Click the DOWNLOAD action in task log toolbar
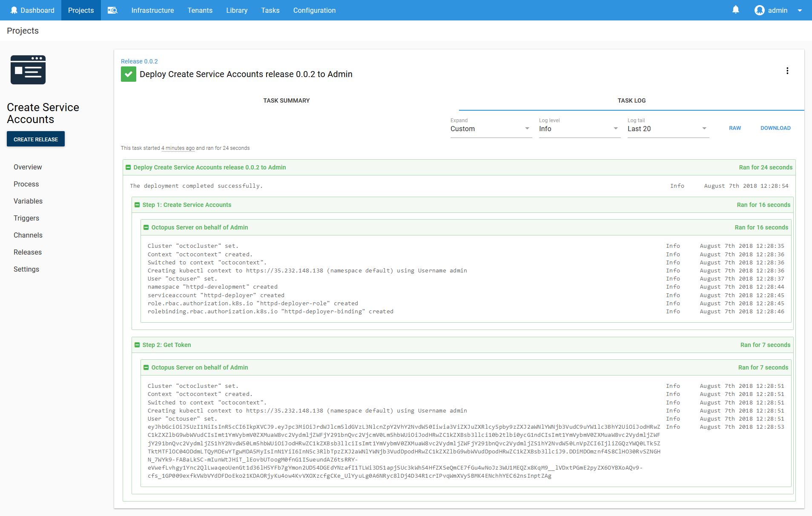The width and height of the screenshot is (812, 516). [775, 128]
